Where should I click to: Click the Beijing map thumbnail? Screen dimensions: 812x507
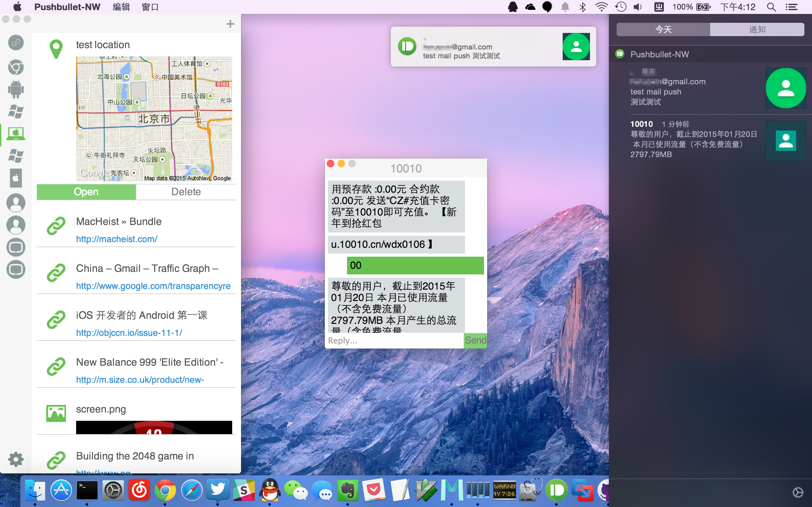[x=154, y=119]
